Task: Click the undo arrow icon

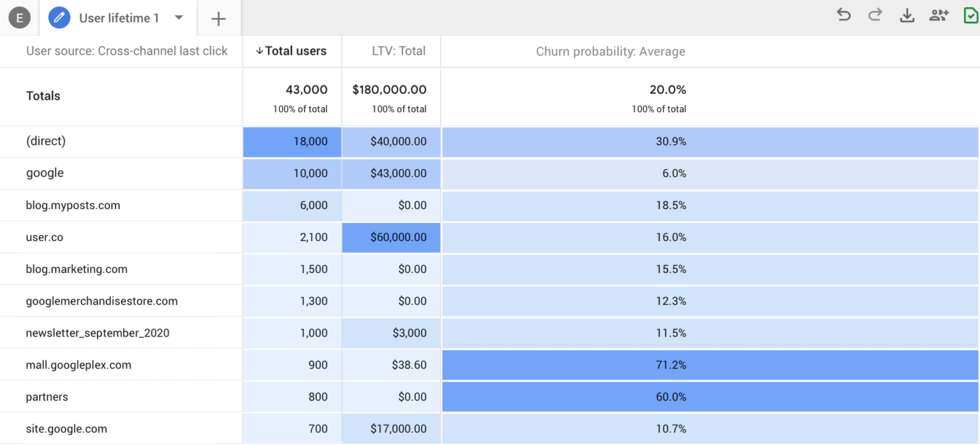Action: point(843,16)
